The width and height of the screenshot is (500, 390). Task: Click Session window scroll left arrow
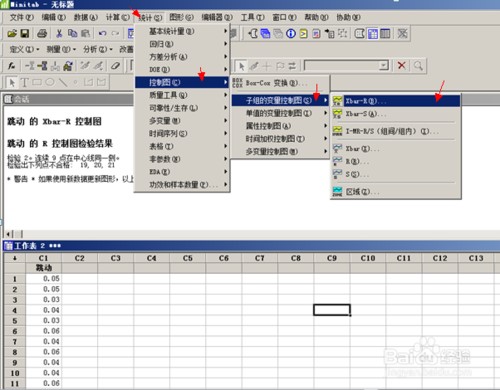click(8, 234)
